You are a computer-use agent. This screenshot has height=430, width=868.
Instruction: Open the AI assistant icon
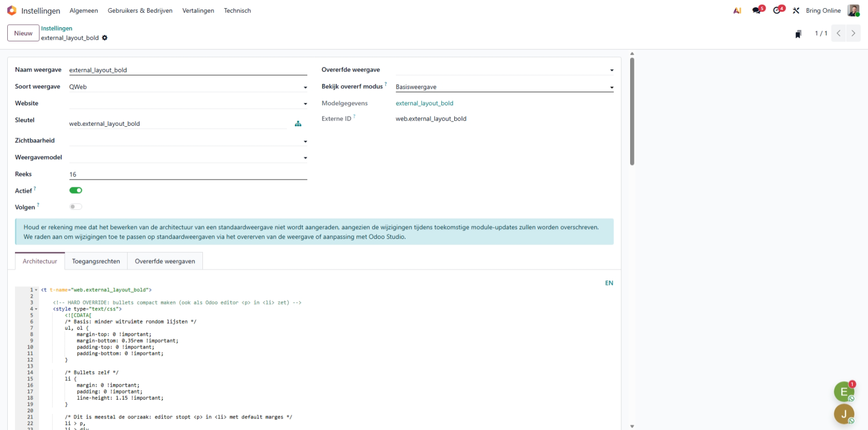tap(737, 11)
